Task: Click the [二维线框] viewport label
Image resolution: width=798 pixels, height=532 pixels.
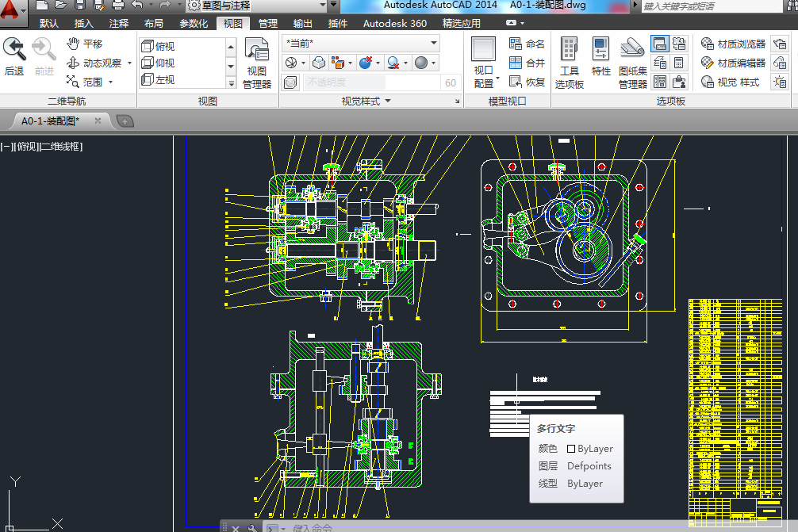Action: (x=60, y=147)
